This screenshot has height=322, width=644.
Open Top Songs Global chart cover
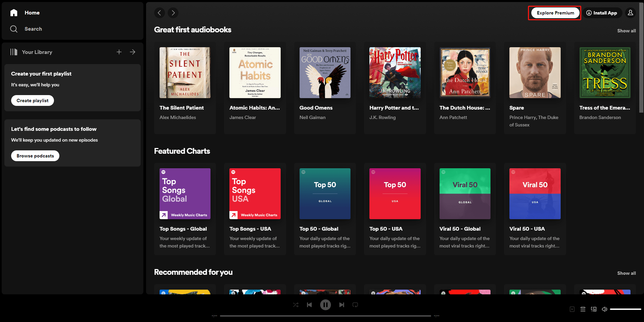[x=185, y=194]
